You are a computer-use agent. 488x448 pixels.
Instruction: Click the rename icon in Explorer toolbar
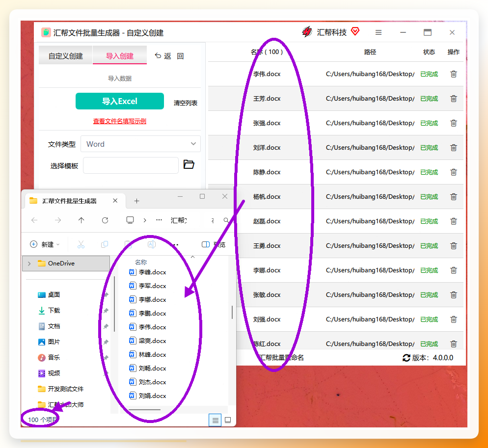[x=152, y=244]
